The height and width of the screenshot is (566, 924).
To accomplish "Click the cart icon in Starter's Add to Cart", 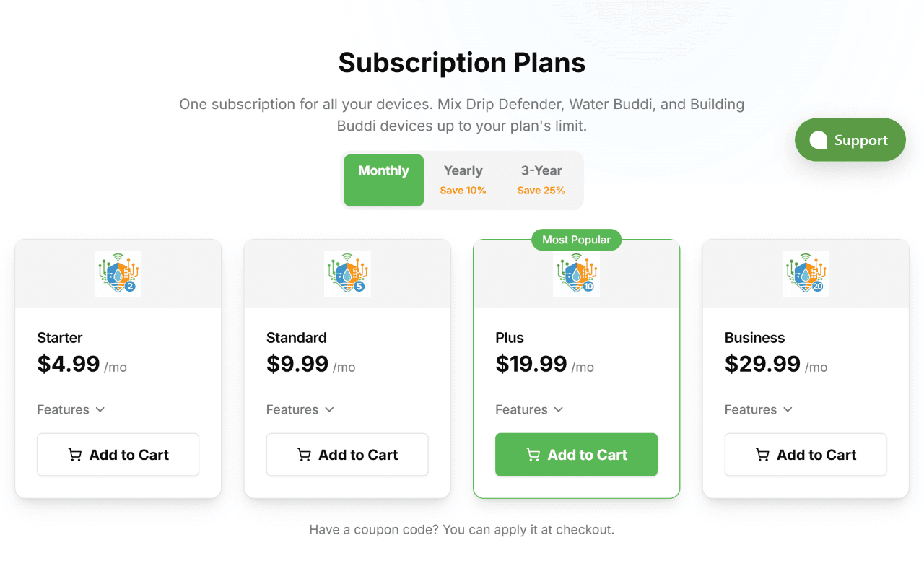I will [x=74, y=455].
